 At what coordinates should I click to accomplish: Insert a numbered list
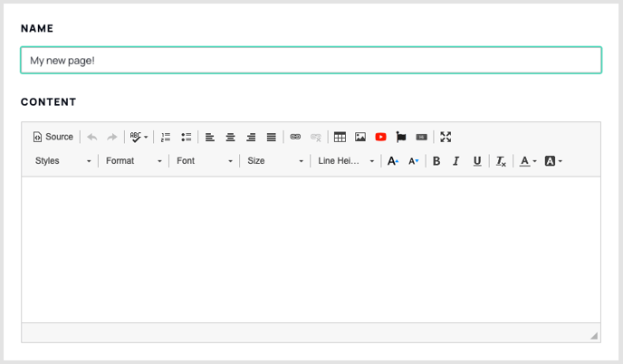click(x=166, y=137)
